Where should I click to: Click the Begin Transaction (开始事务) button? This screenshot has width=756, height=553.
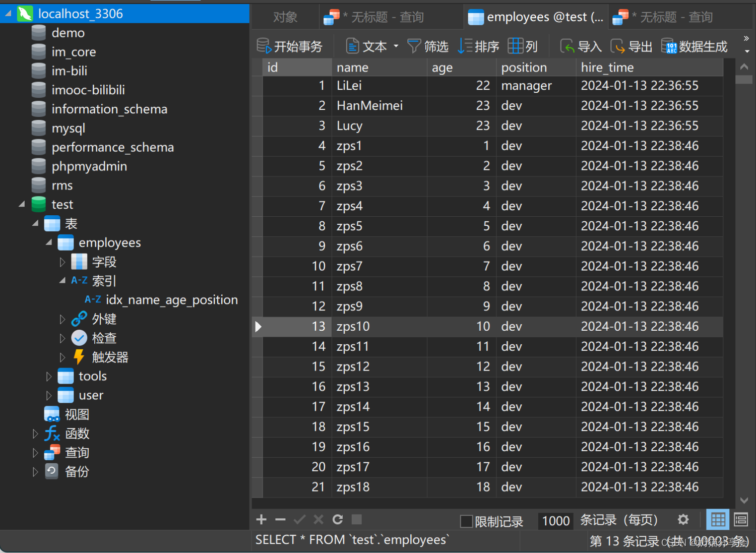(289, 46)
